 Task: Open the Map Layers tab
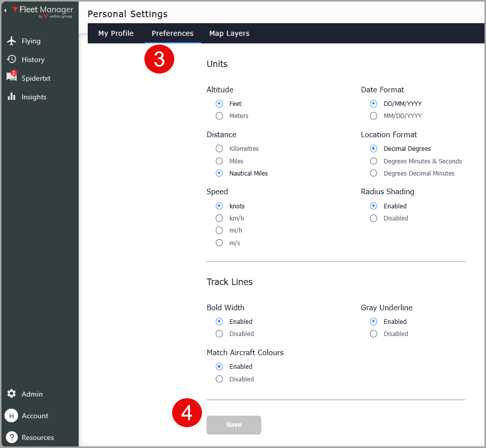point(229,33)
